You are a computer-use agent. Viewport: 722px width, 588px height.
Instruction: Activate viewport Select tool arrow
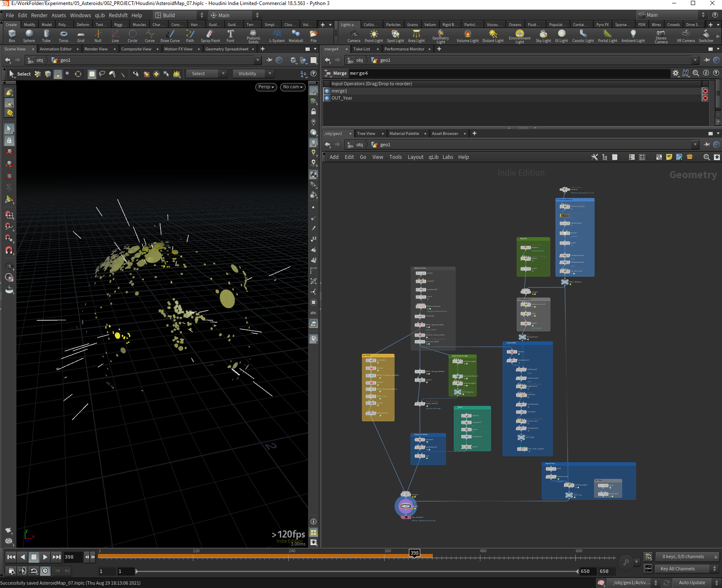click(x=11, y=74)
